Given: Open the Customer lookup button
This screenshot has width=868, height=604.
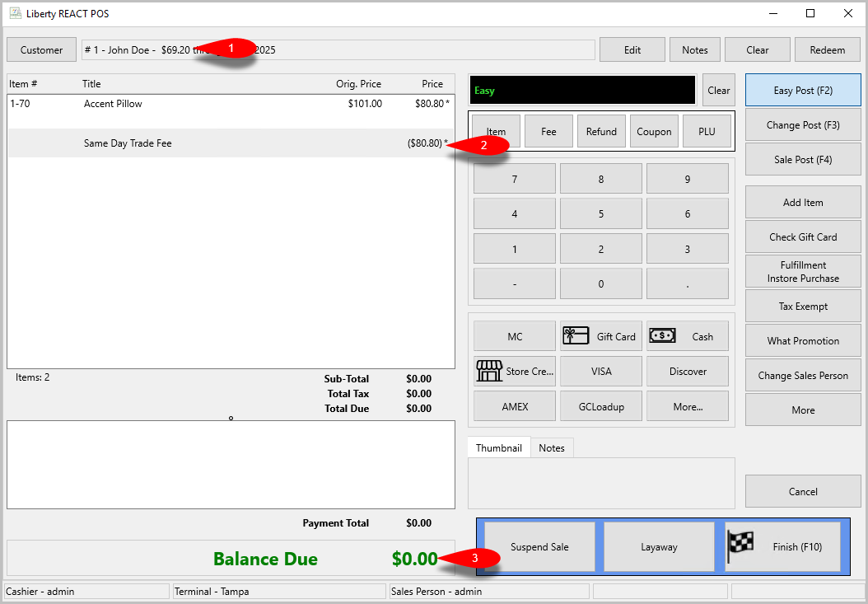Looking at the screenshot, I should 41,50.
